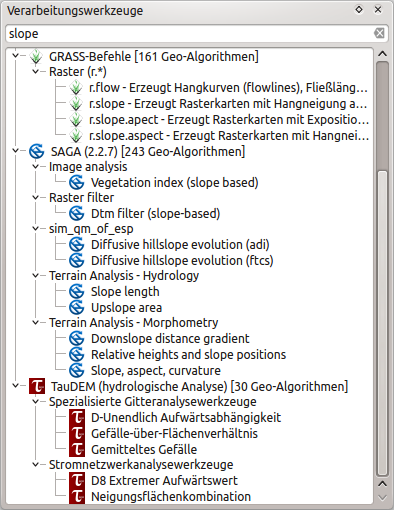
Task: Collapse the Stromnetzwerkanalysewerkzeuge subgroup
Action: 35,464
